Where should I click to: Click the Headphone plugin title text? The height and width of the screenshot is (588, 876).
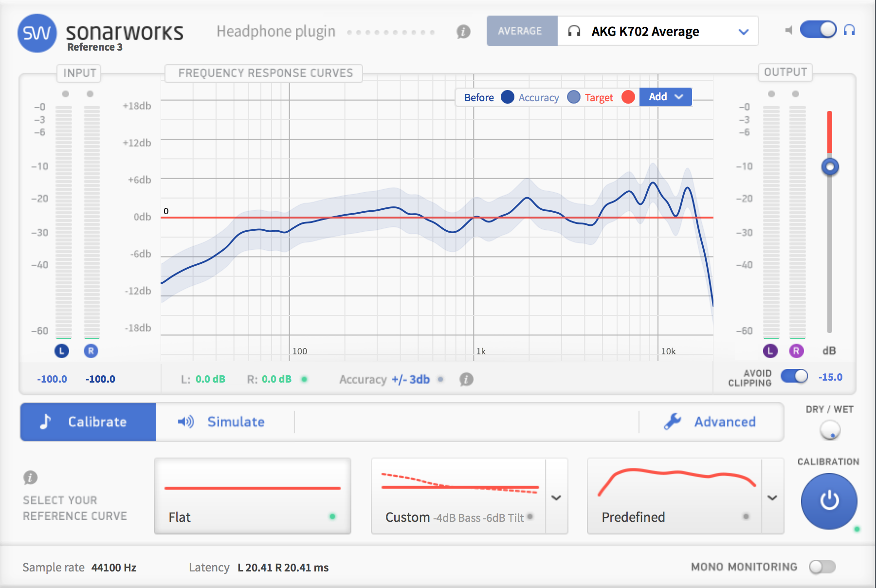(276, 32)
